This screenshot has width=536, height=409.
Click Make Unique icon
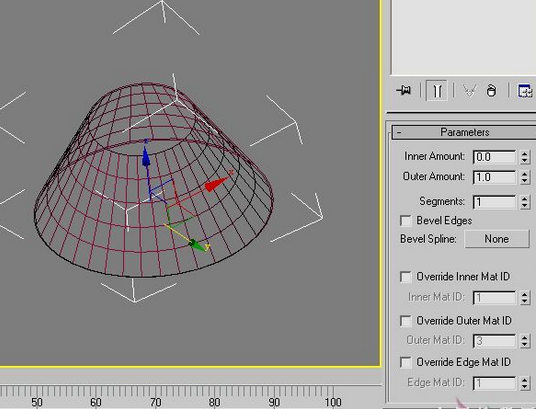469,91
